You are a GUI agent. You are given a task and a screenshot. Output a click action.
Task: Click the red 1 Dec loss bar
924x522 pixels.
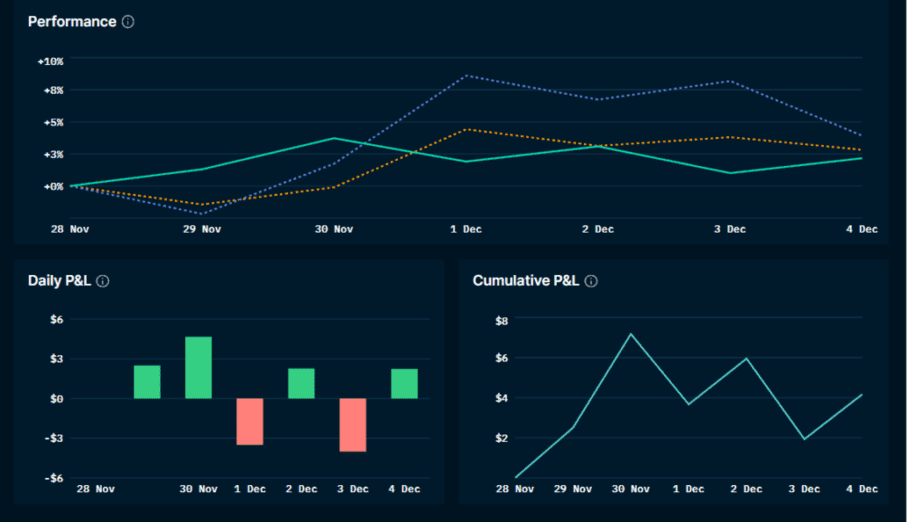(x=250, y=421)
